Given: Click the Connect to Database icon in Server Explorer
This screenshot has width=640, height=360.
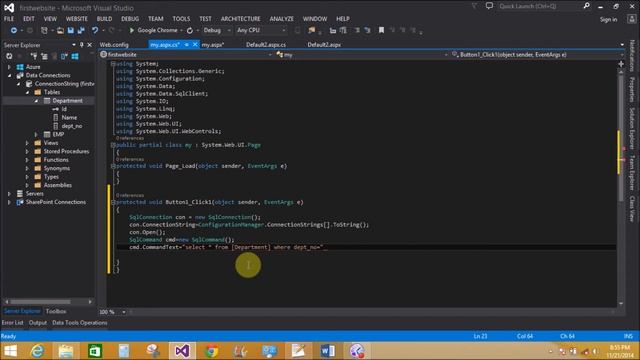Looking at the screenshot, I should pyautogui.click(x=34, y=56).
